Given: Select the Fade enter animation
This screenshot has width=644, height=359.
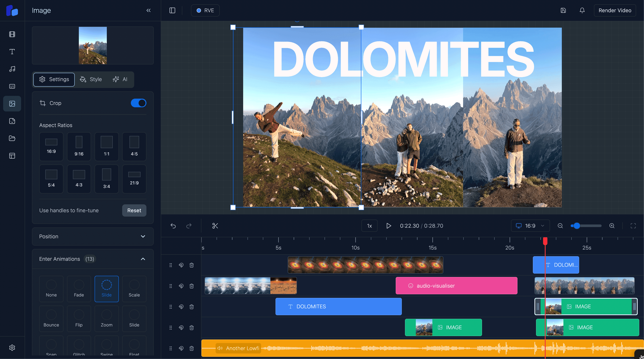Looking at the screenshot, I should [x=79, y=289].
